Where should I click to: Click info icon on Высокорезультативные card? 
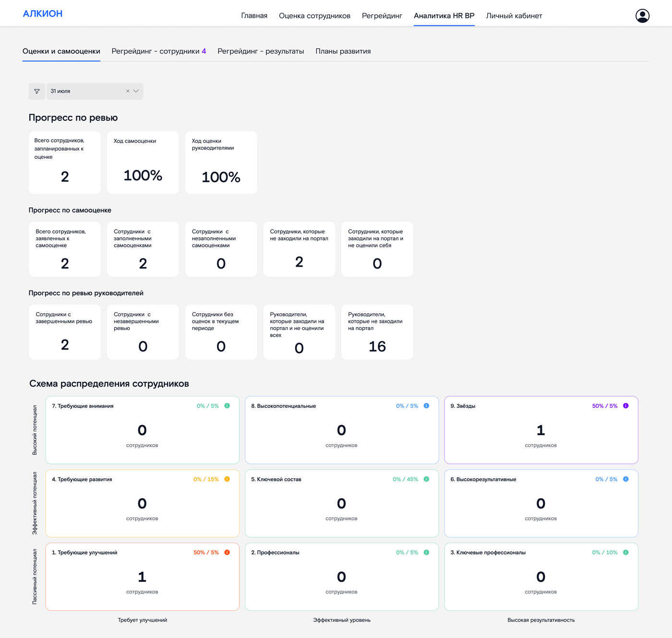[625, 479]
